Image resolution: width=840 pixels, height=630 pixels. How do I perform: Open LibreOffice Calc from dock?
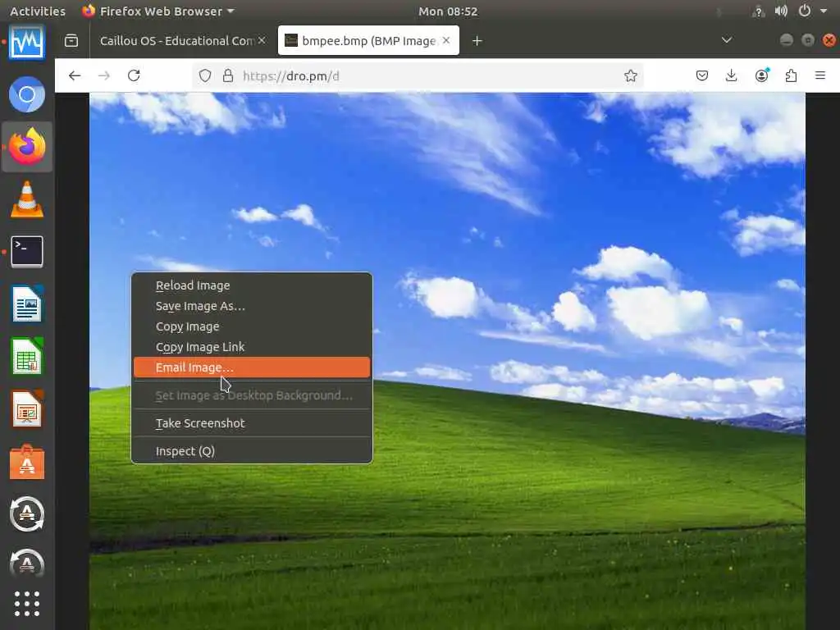pyautogui.click(x=27, y=356)
